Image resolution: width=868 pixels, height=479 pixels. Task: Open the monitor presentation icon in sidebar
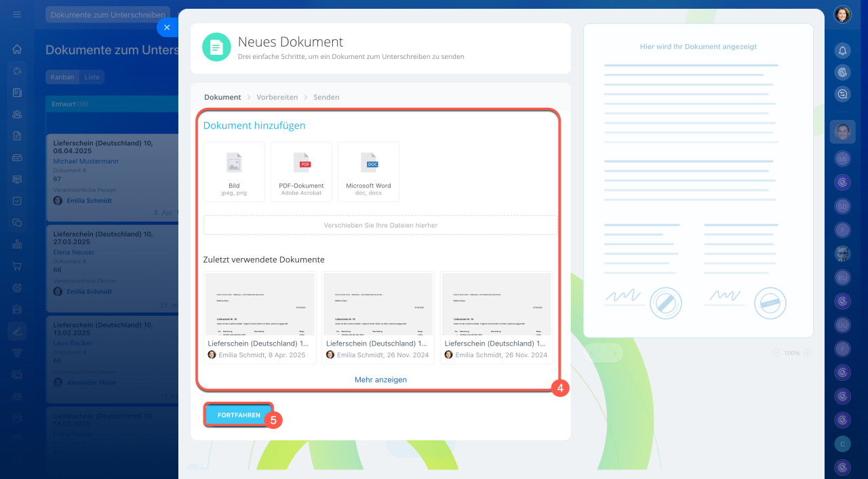[17, 179]
